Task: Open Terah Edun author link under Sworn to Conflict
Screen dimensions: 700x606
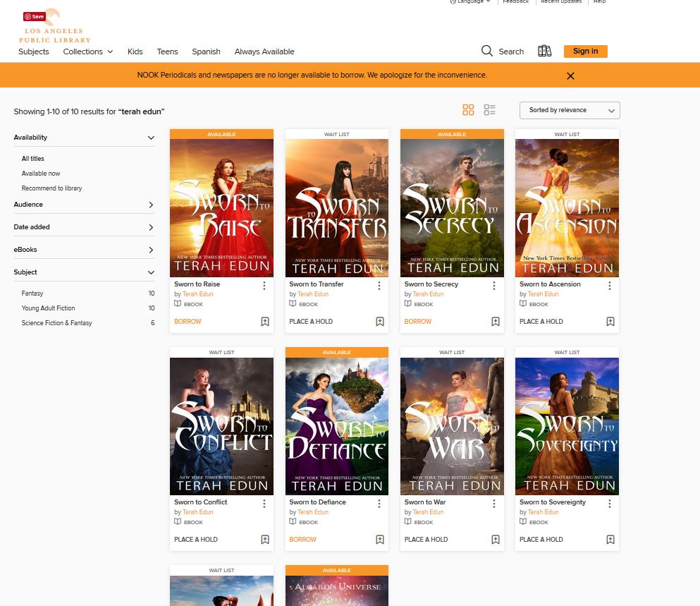Action: (x=198, y=512)
